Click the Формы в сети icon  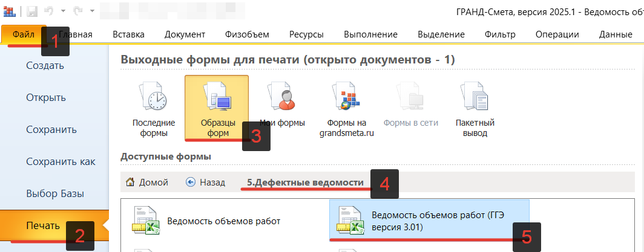coord(411,103)
